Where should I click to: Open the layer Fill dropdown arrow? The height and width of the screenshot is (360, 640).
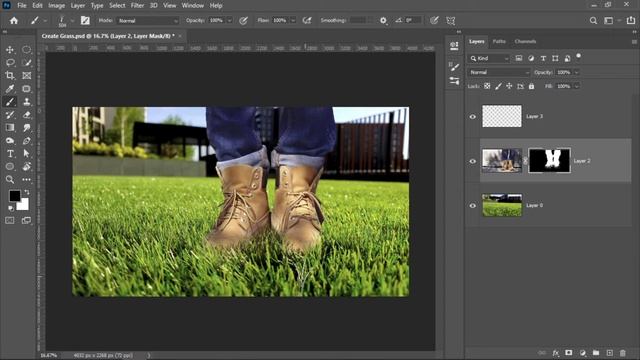pos(576,86)
